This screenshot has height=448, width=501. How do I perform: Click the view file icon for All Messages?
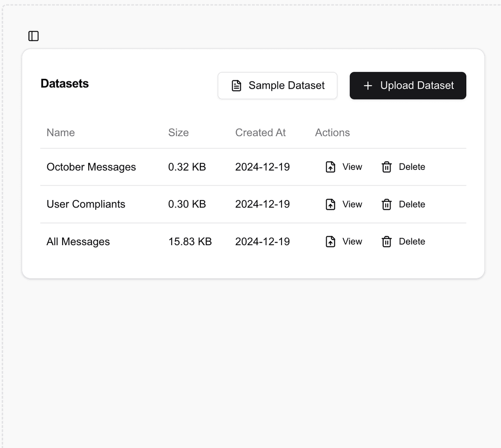pyautogui.click(x=330, y=242)
